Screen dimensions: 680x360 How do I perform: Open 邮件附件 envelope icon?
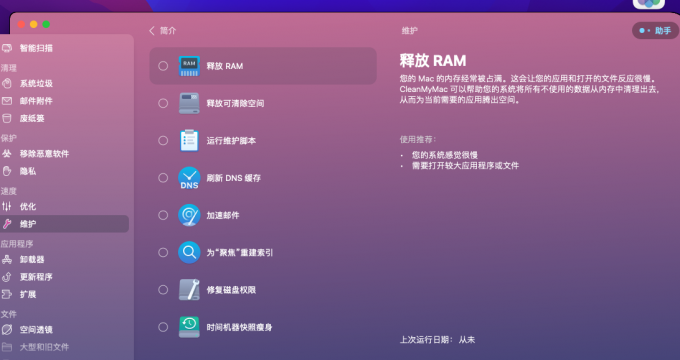point(7,101)
